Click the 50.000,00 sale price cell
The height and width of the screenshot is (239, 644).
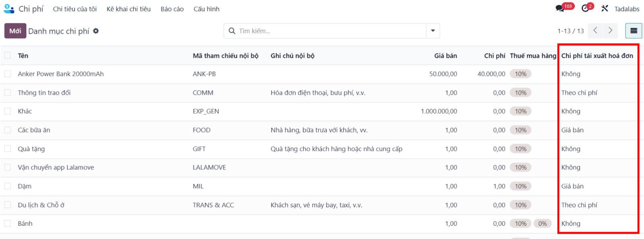tap(443, 74)
